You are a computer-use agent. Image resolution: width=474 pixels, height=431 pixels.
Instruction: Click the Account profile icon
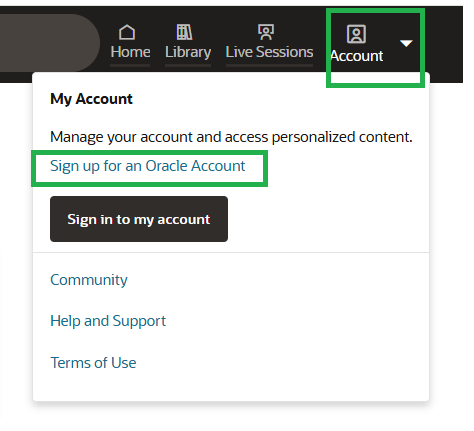tap(356, 34)
